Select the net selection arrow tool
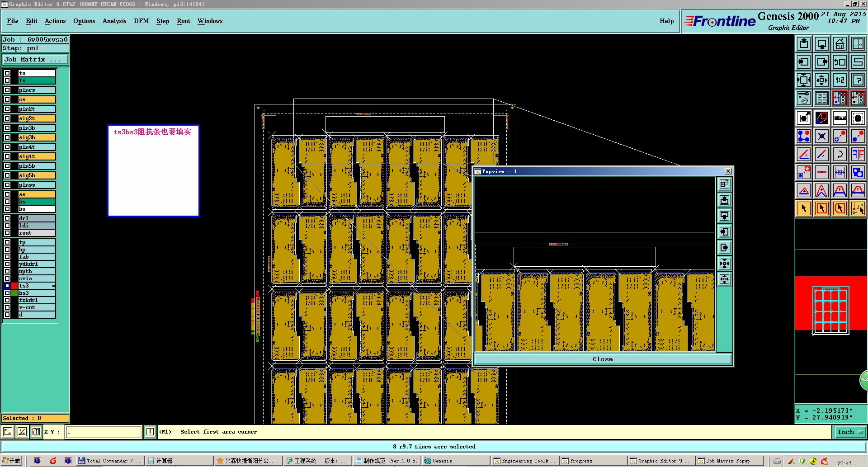The width and height of the screenshot is (868, 467). coord(858,208)
